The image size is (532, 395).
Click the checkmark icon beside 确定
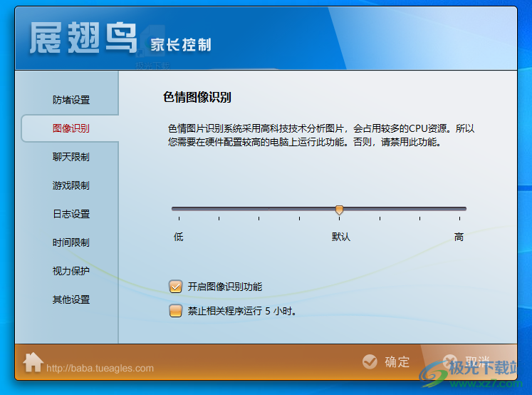coord(370,361)
